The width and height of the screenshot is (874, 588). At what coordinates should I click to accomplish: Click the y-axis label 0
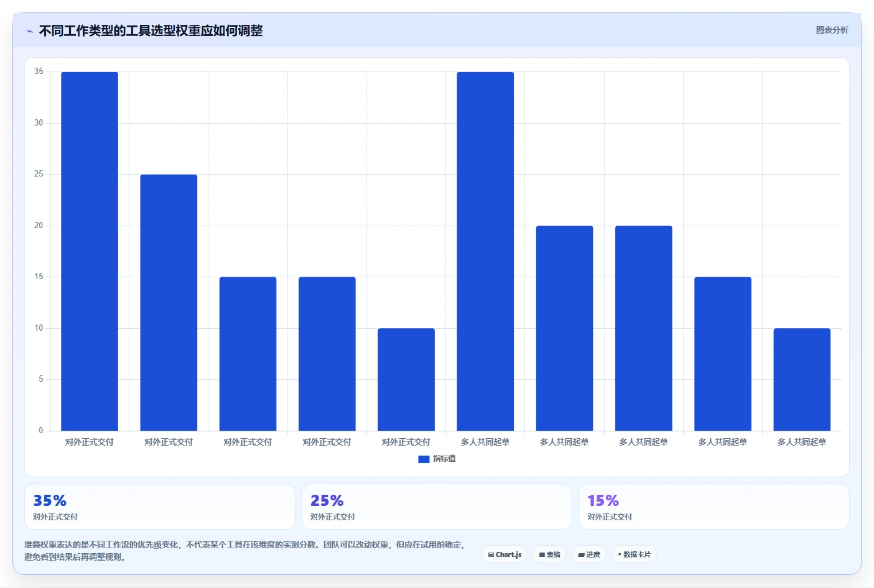[41, 430]
